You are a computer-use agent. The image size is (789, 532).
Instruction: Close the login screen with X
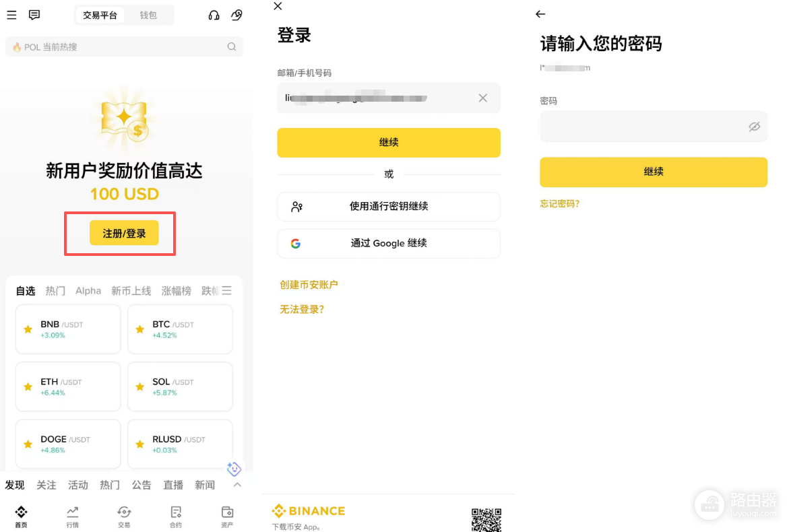pyautogui.click(x=278, y=6)
